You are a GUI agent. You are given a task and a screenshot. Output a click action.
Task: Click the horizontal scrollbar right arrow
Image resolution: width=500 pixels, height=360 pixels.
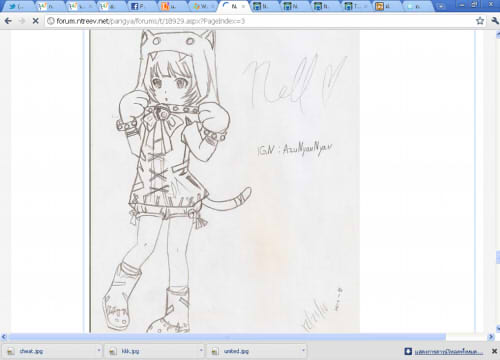(491, 337)
